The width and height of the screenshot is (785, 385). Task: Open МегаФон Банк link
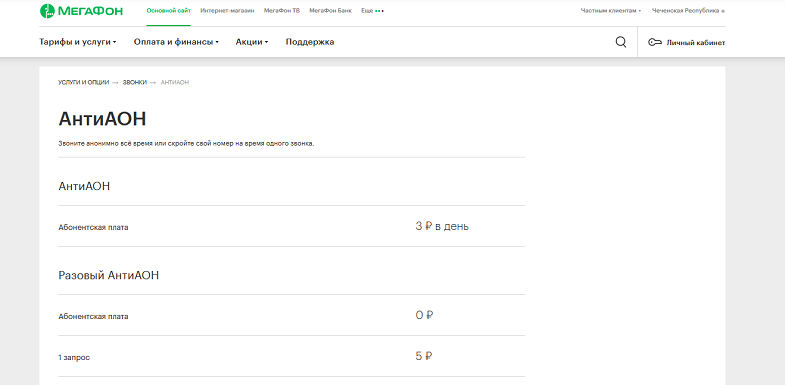[x=330, y=11]
